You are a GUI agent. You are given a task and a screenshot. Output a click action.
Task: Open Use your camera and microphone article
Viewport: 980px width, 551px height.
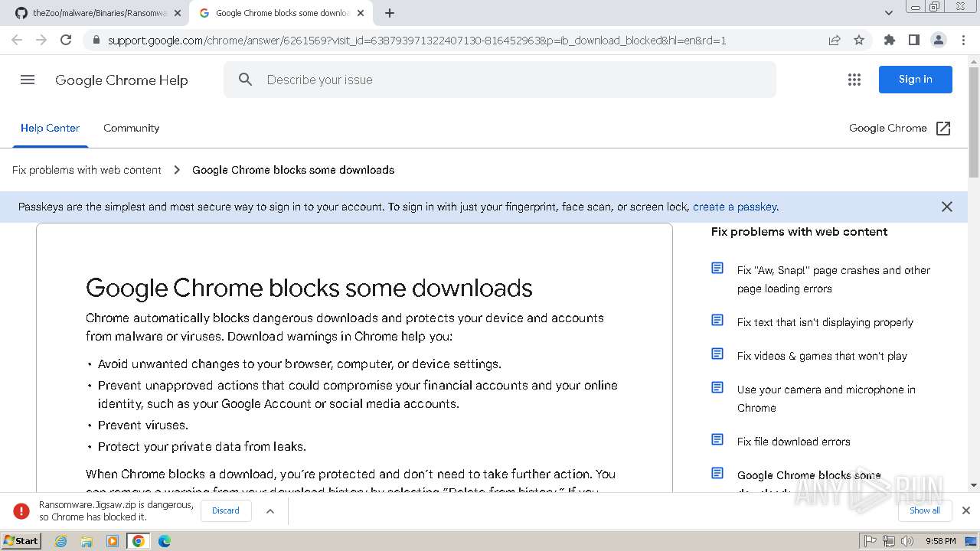click(826, 399)
